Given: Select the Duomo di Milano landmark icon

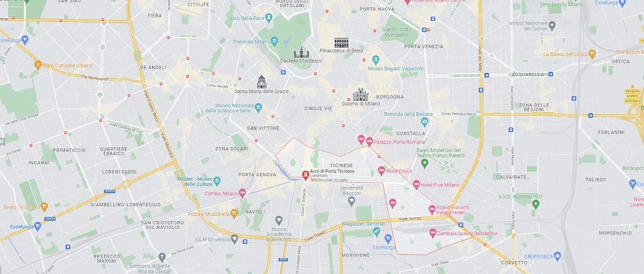Looking at the screenshot, I should click(361, 95).
